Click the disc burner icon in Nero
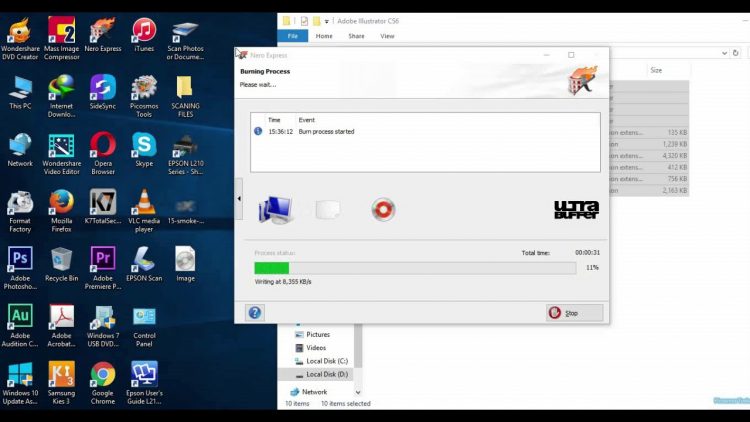Image resolution: width=750 pixels, height=422 pixels. click(383, 210)
